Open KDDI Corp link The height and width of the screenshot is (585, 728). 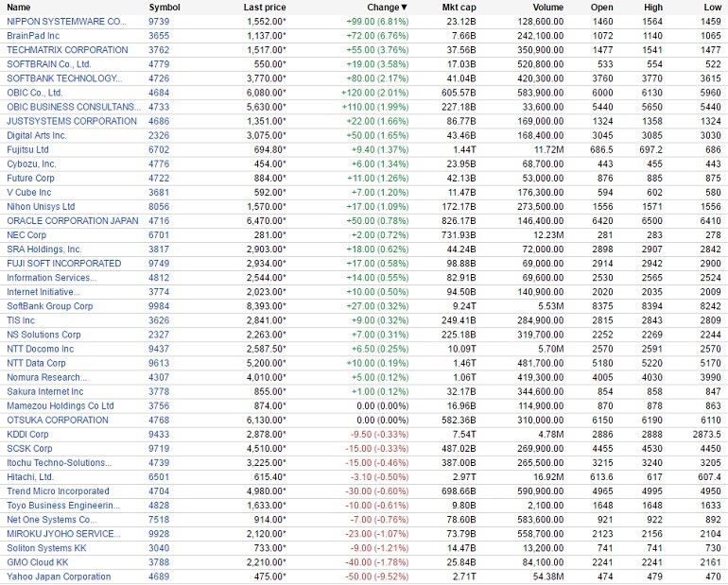(x=27, y=434)
